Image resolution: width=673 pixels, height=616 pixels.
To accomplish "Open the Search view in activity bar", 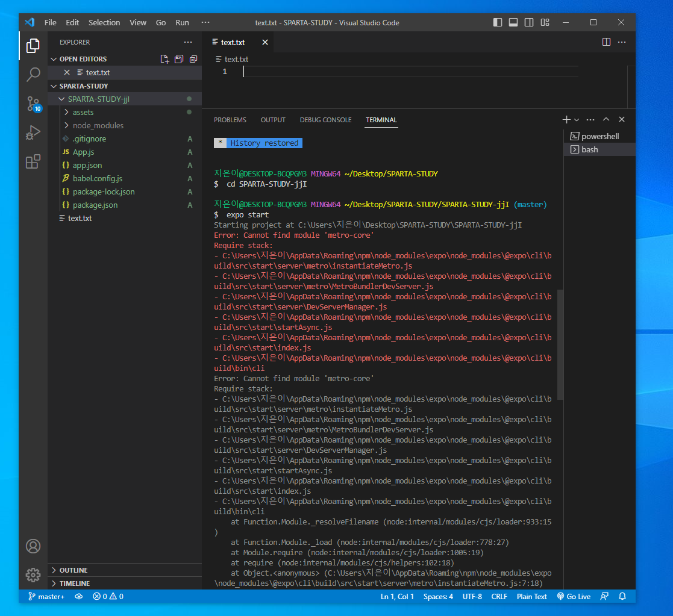I will [x=33, y=74].
